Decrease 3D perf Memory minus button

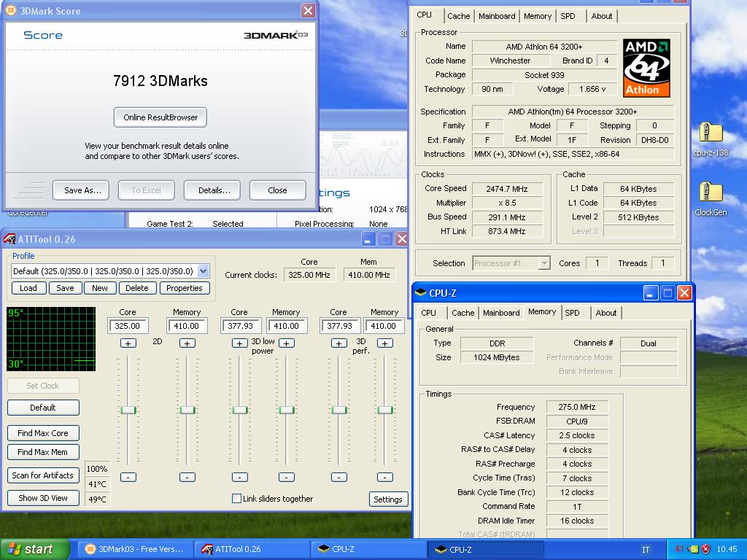click(x=385, y=477)
